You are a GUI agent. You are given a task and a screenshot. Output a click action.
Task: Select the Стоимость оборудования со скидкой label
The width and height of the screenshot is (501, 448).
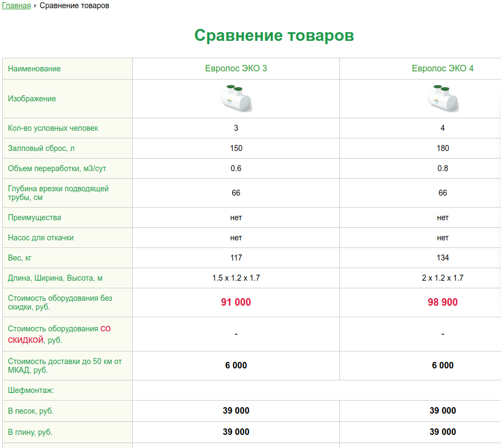(59, 334)
